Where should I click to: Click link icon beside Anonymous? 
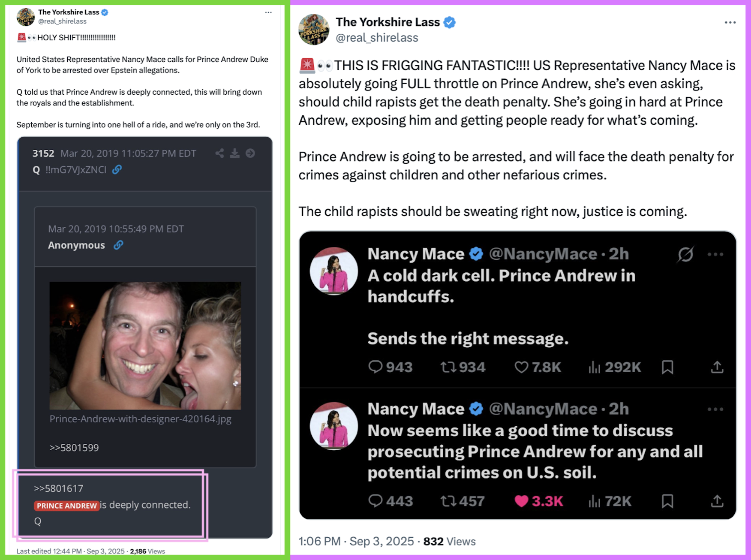tap(118, 245)
